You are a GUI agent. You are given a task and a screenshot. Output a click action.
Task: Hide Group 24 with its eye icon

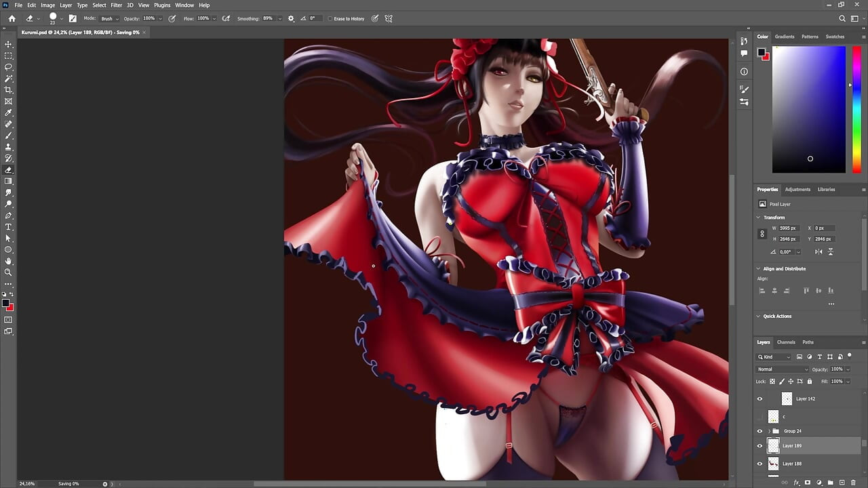(759, 431)
